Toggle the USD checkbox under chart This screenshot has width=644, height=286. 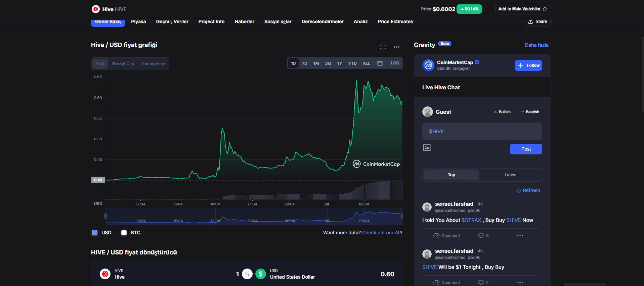pyautogui.click(x=95, y=233)
